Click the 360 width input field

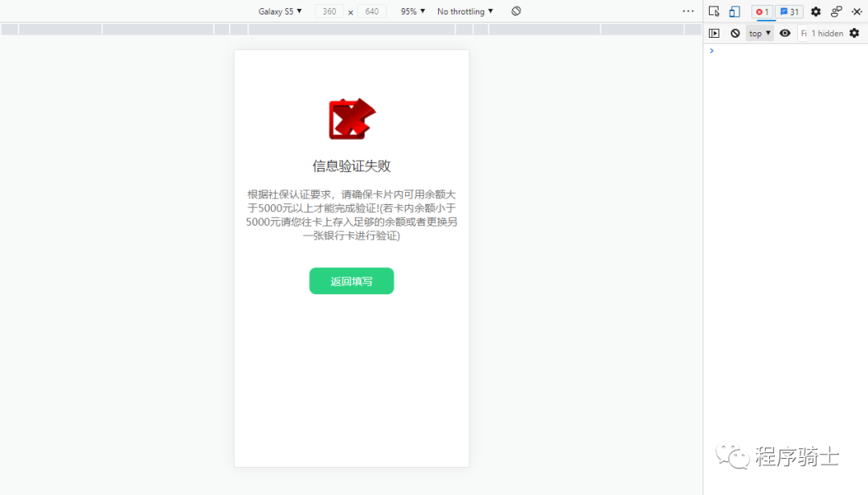(328, 11)
